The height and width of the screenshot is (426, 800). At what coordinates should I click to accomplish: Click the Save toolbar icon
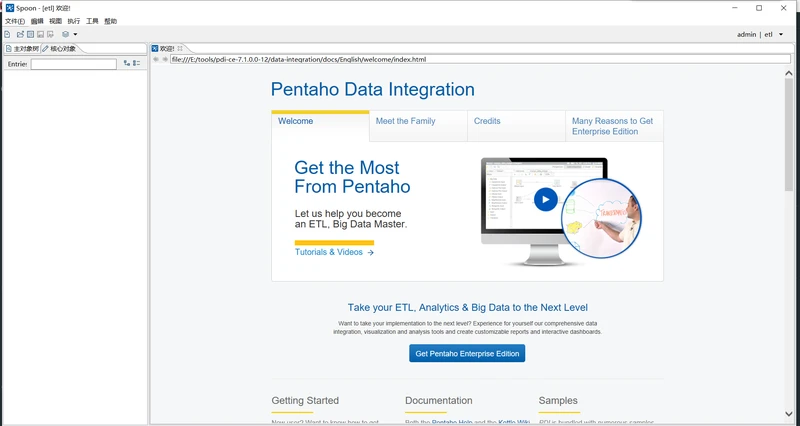[x=40, y=34]
